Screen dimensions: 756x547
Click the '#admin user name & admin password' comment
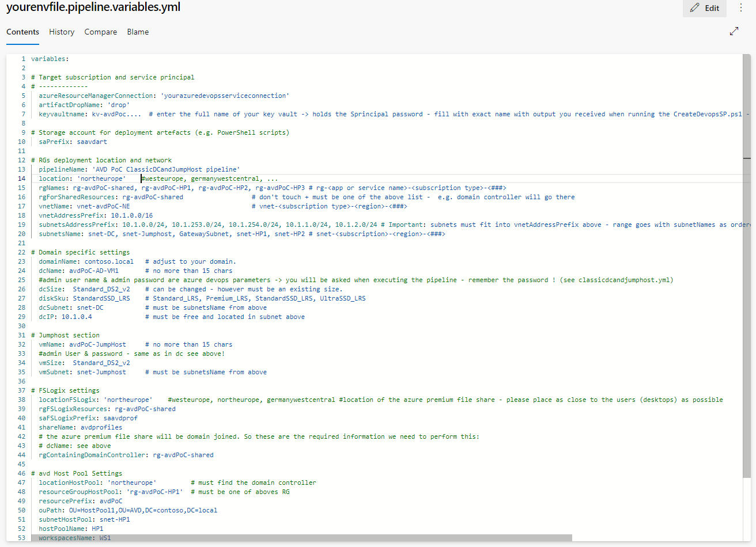[356, 280]
